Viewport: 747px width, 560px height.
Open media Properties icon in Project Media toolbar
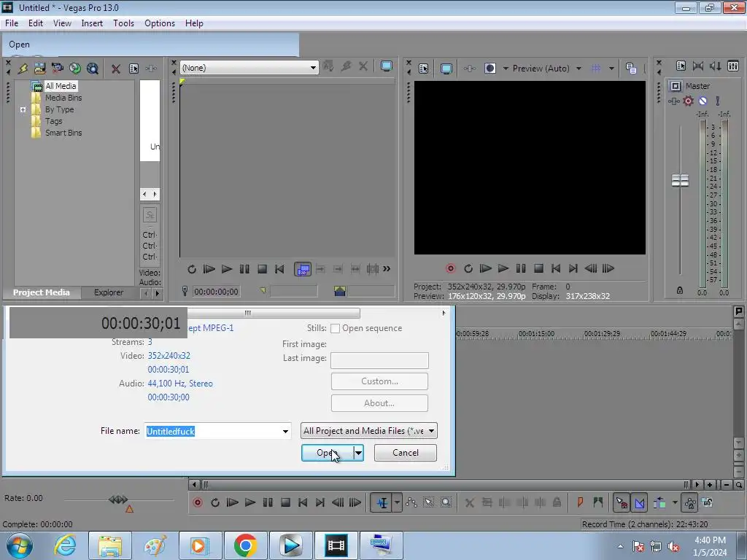(x=134, y=69)
